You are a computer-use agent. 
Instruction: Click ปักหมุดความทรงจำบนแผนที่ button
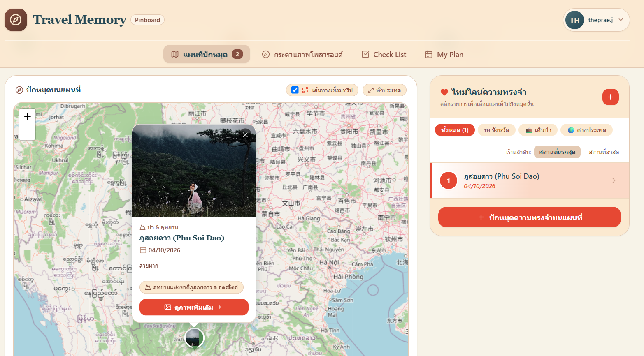tap(530, 217)
